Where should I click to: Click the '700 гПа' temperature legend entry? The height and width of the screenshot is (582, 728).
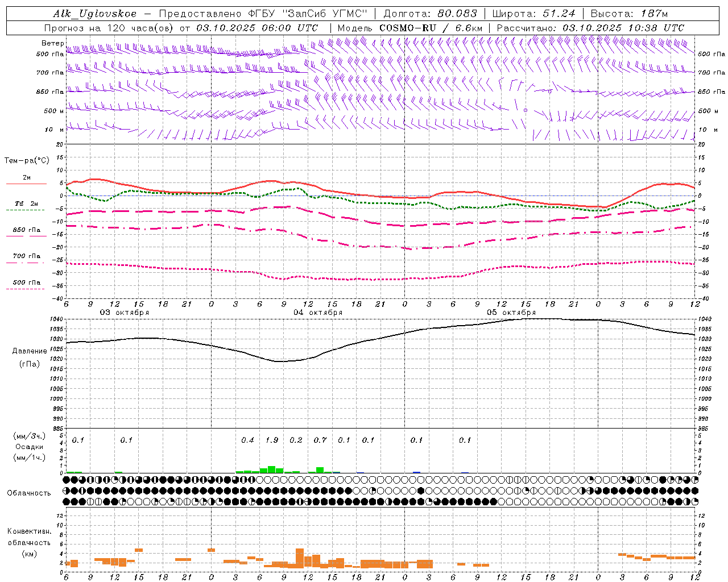(27, 256)
